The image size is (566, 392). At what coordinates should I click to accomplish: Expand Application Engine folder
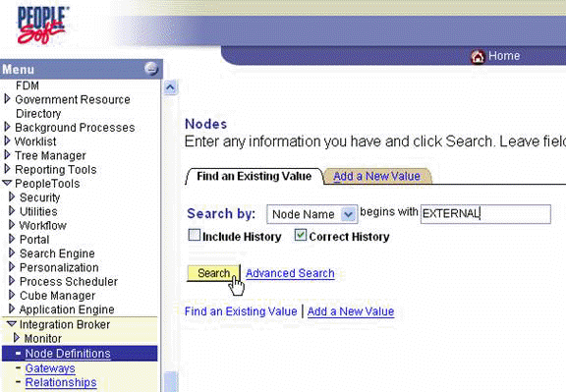(x=12, y=308)
